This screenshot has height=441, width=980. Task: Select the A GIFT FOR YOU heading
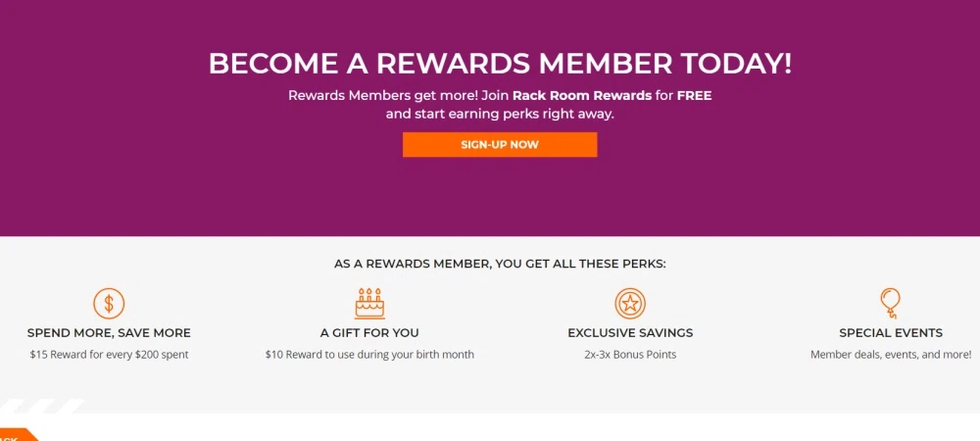(369, 333)
